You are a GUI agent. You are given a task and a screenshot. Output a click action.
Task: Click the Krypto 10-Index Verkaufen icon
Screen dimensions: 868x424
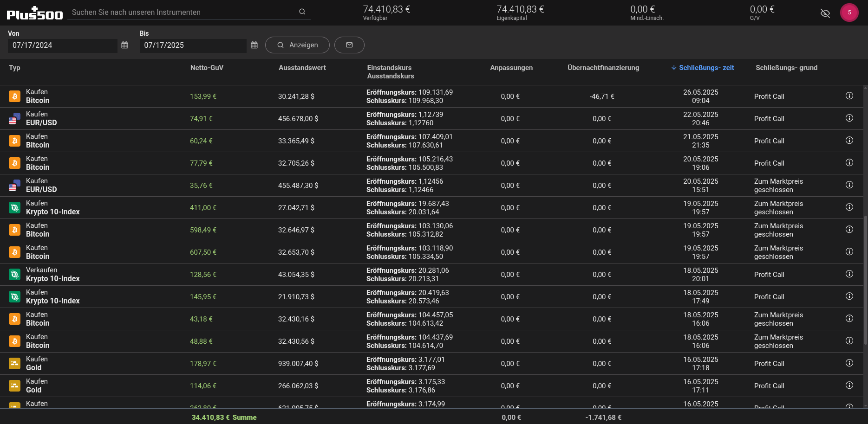[x=15, y=275]
